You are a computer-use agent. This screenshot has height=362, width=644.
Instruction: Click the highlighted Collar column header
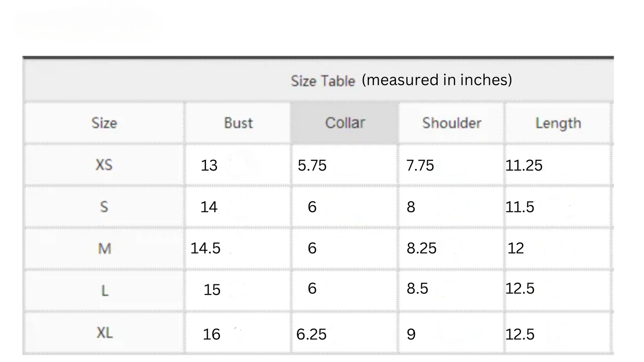coord(345,122)
